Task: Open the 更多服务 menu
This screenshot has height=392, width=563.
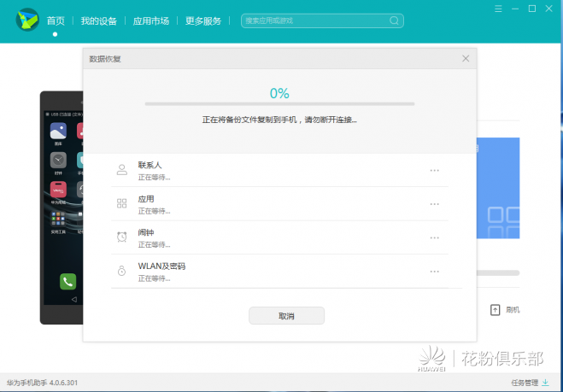Action: [203, 20]
